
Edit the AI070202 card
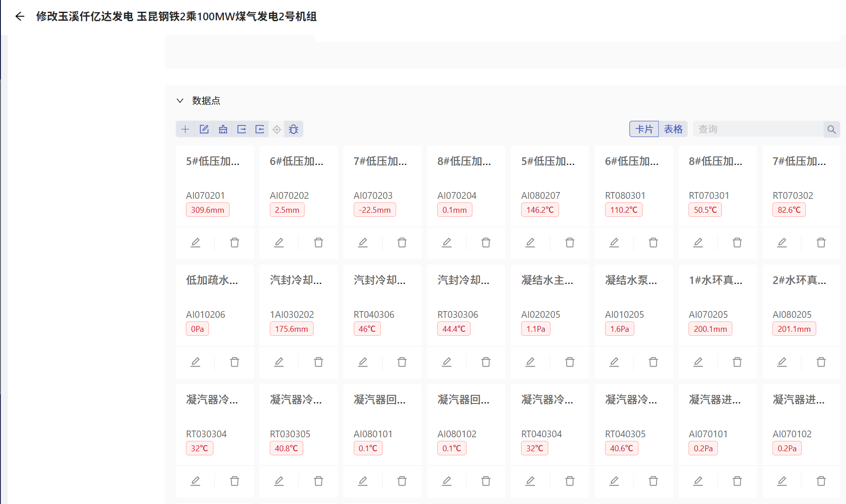pos(279,243)
